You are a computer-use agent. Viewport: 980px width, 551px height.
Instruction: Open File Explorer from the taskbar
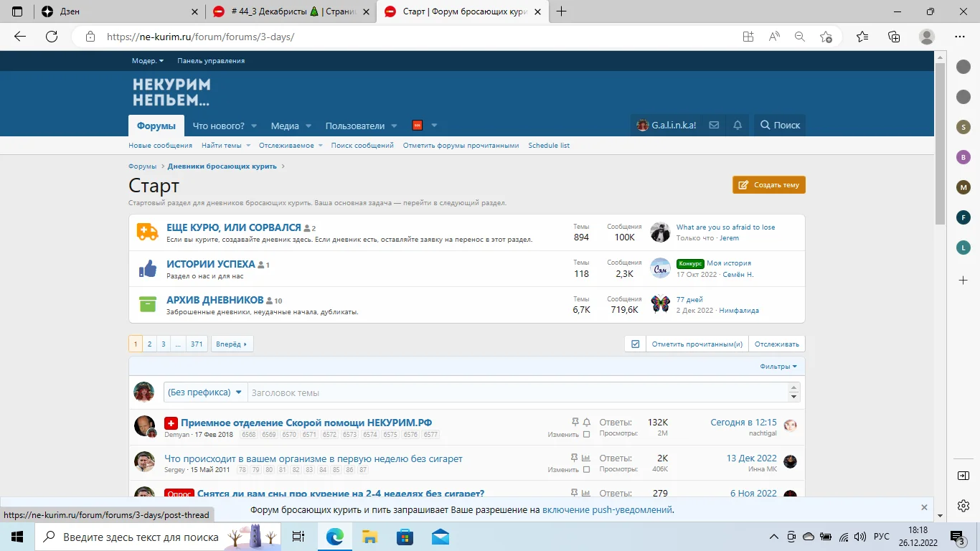[x=369, y=537]
